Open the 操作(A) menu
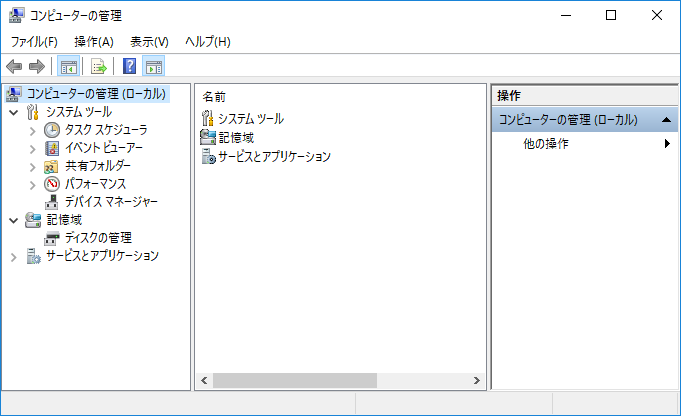 pos(94,42)
